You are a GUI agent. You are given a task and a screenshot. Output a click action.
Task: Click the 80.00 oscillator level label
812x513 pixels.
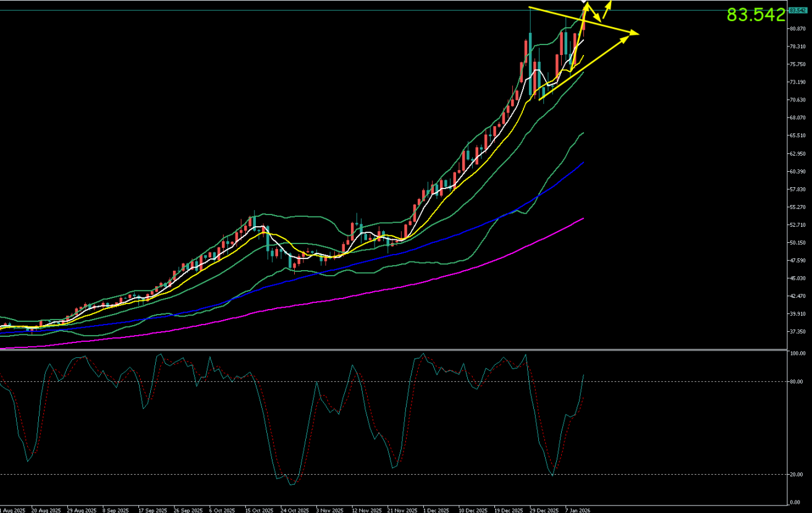[796, 381]
